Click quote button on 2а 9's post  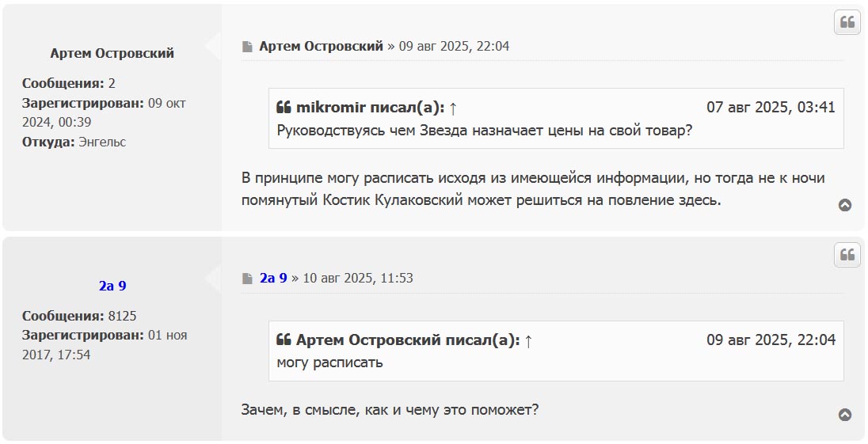(847, 255)
